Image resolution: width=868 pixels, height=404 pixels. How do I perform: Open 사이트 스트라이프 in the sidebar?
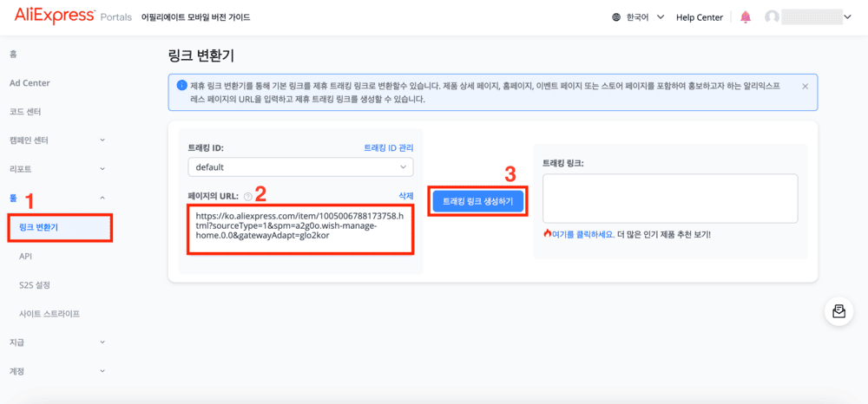(x=49, y=313)
